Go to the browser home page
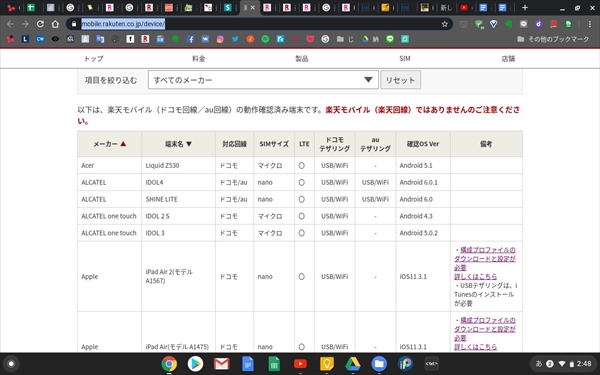 tap(55, 24)
